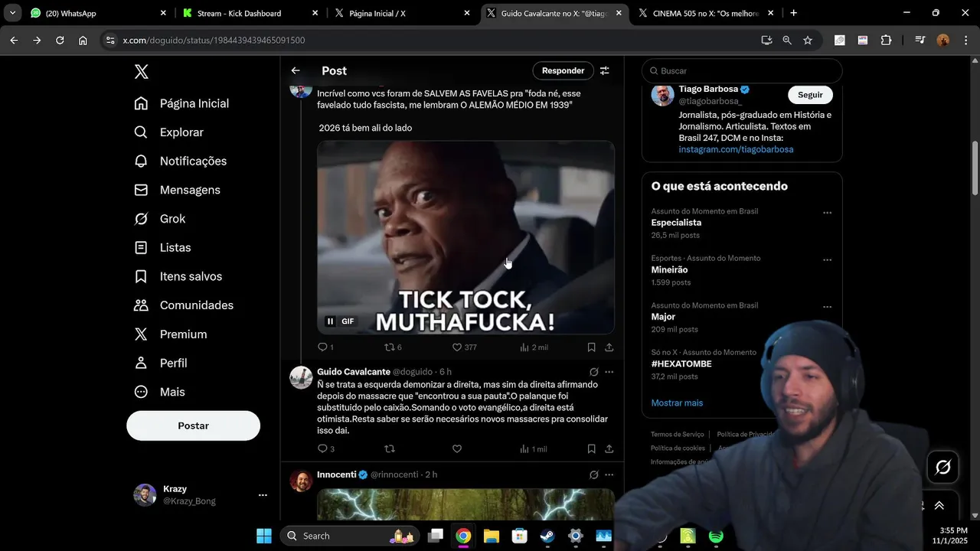The image size is (980, 551).
Task: Open Spotify from taskbar
Action: [716, 536]
